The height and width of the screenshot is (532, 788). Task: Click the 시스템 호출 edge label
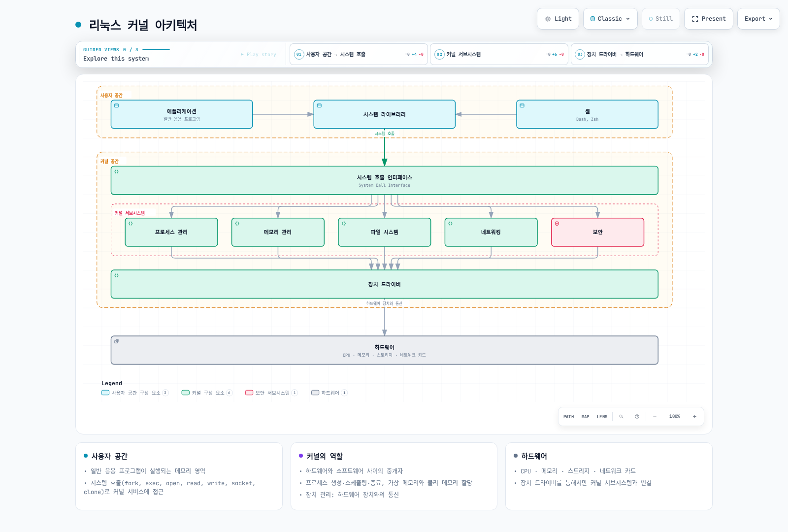(385, 133)
